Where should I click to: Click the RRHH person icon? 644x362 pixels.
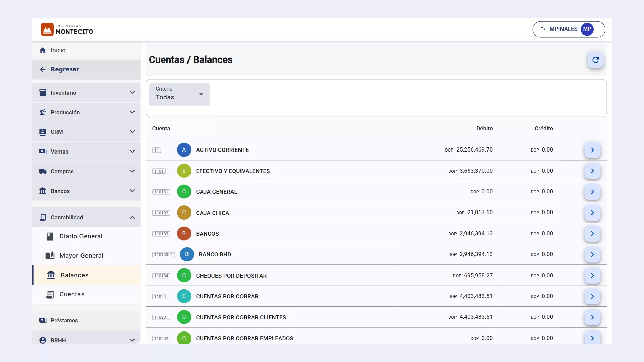[x=43, y=340]
